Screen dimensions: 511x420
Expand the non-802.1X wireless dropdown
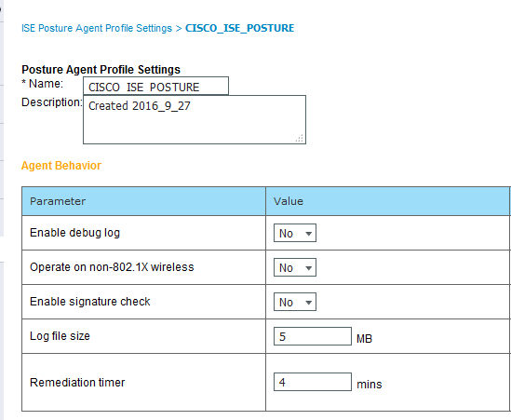click(295, 267)
